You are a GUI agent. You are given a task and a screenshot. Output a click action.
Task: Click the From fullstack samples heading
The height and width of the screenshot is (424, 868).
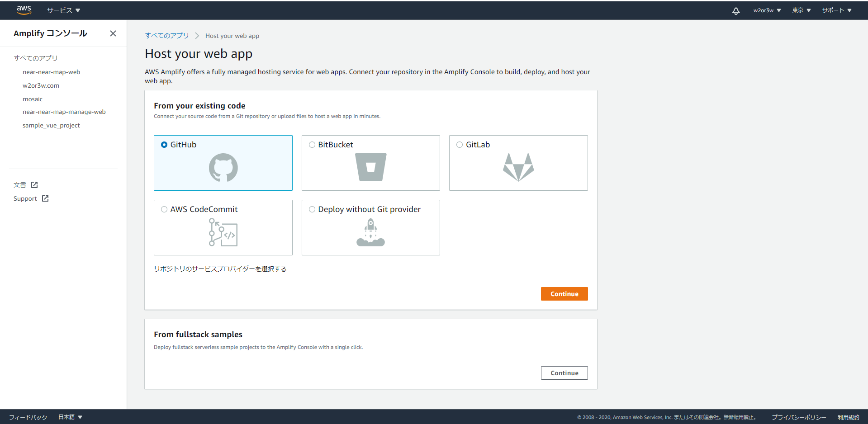coord(198,334)
